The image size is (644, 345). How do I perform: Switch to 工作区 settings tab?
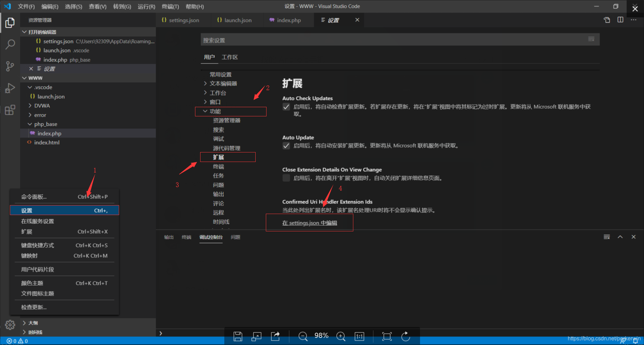tap(230, 57)
